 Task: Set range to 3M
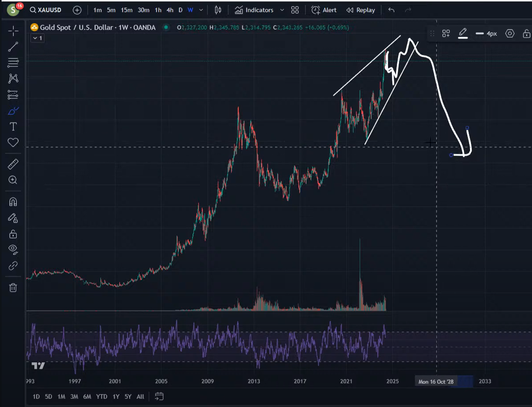(x=74, y=397)
